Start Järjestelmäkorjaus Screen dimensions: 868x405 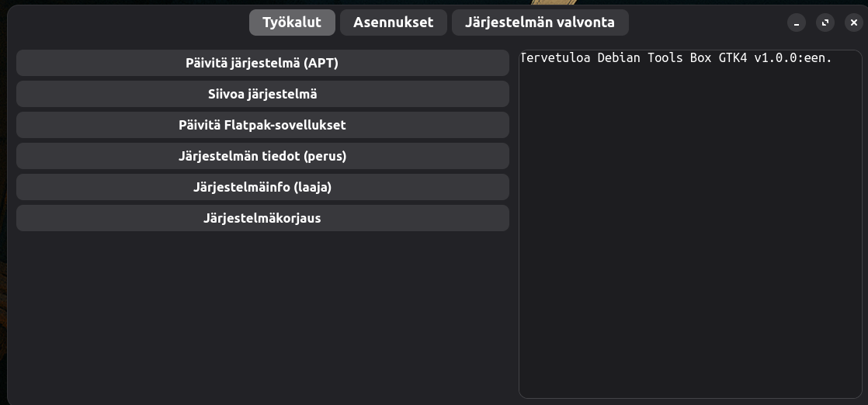[262, 218]
